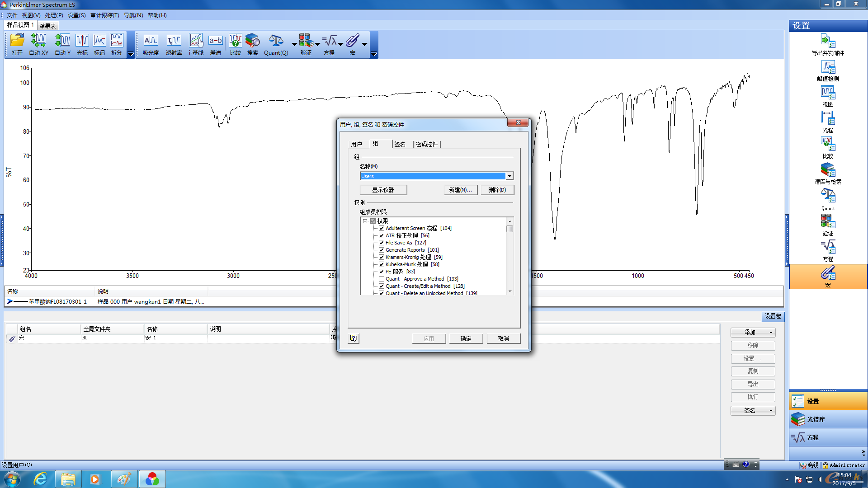
Task: Toggle Generate Reports [101] permission
Action: tap(382, 250)
